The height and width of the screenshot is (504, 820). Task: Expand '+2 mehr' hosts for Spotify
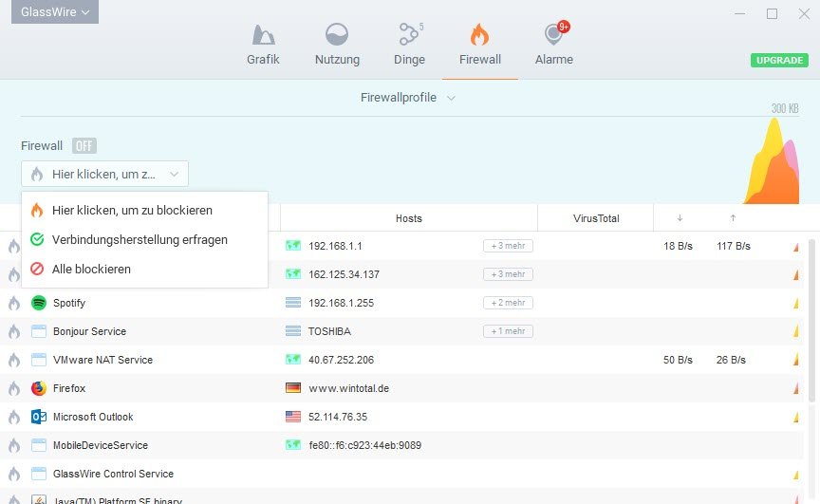pos(508,303)
